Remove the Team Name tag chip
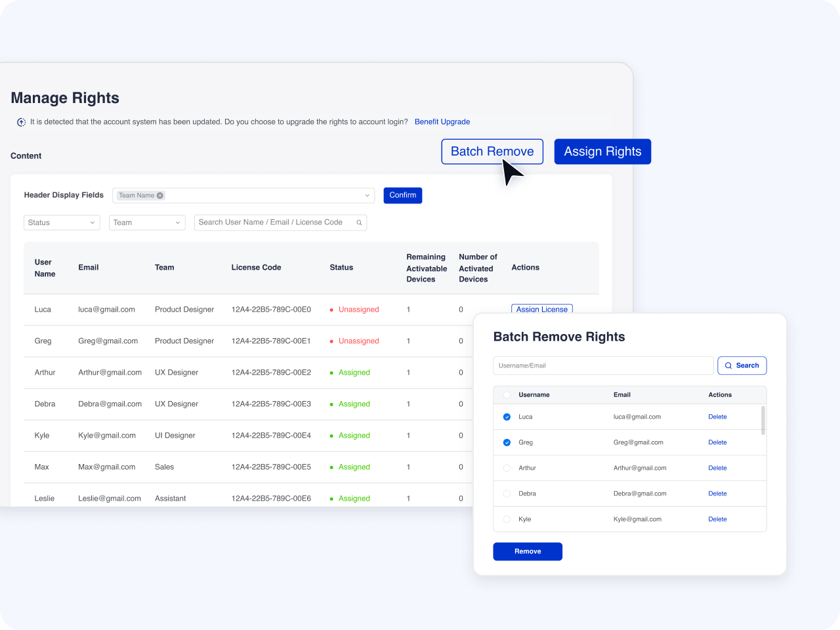This screenshot has width=840, height=630. [160, 196]
